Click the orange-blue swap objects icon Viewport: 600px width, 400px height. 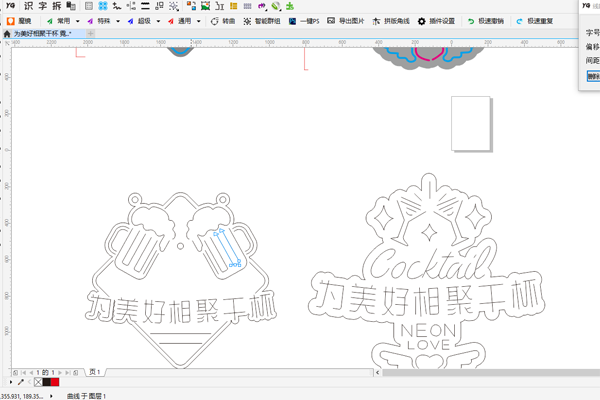pyautogui.click(x=191, y=6)
